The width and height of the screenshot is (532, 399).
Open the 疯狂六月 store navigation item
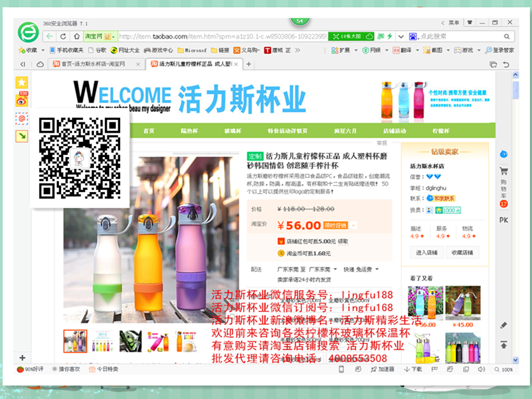pyautogui.click(x=345, y=130)
